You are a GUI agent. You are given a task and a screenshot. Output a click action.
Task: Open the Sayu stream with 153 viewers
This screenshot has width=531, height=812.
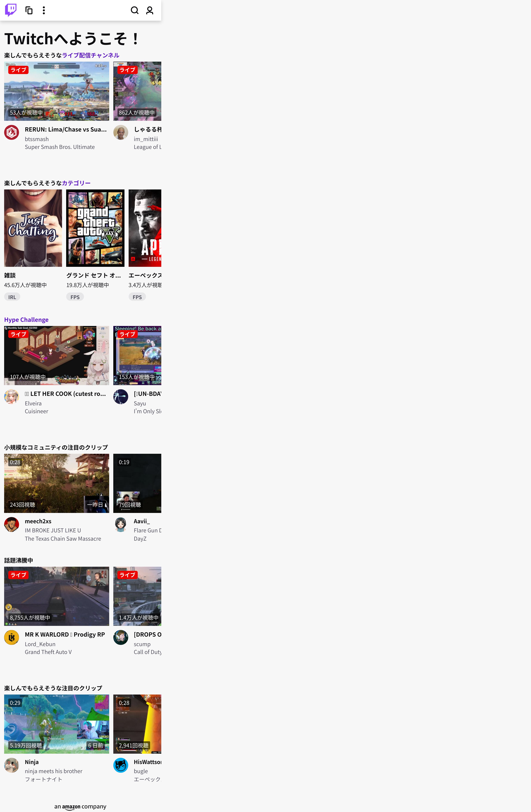click(137, 355)
